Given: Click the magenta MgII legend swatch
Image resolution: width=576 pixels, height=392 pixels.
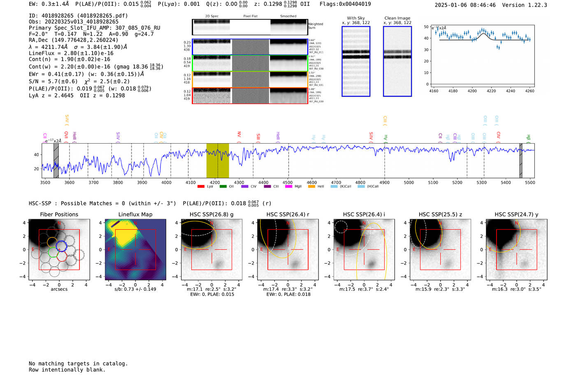Looking at the screenshot, I should click(288, 187).
